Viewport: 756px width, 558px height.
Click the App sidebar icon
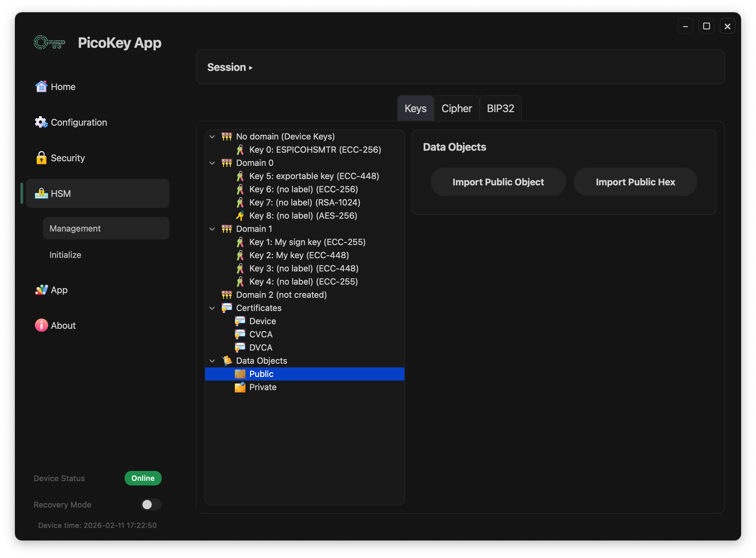coord(41,290)
